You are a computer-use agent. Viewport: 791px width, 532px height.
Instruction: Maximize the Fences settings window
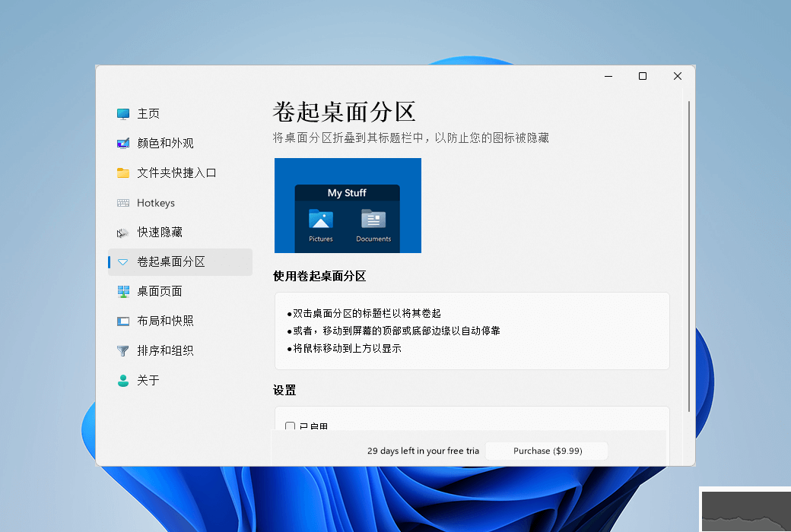pyautogui.click(x=643, y=76)
